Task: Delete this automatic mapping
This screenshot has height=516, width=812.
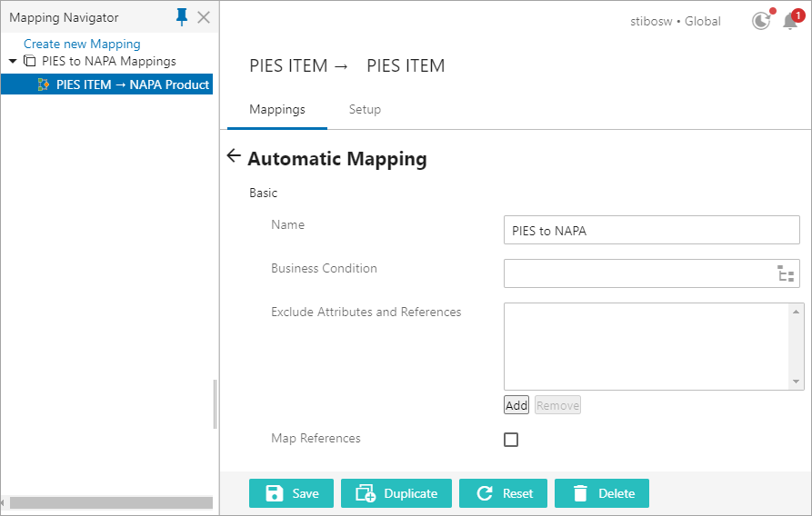Action: pos(601,493)
